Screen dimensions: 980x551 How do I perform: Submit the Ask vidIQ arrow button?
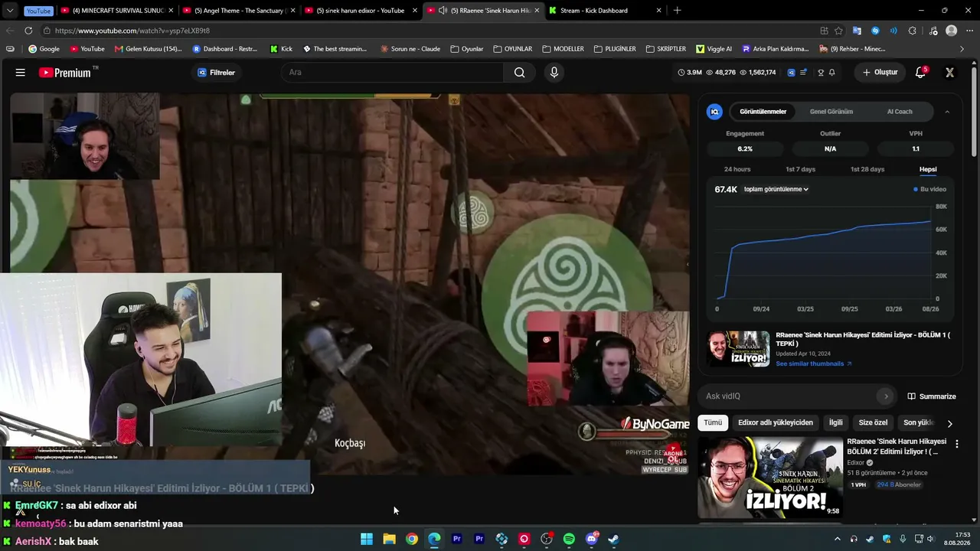point(886,396)
